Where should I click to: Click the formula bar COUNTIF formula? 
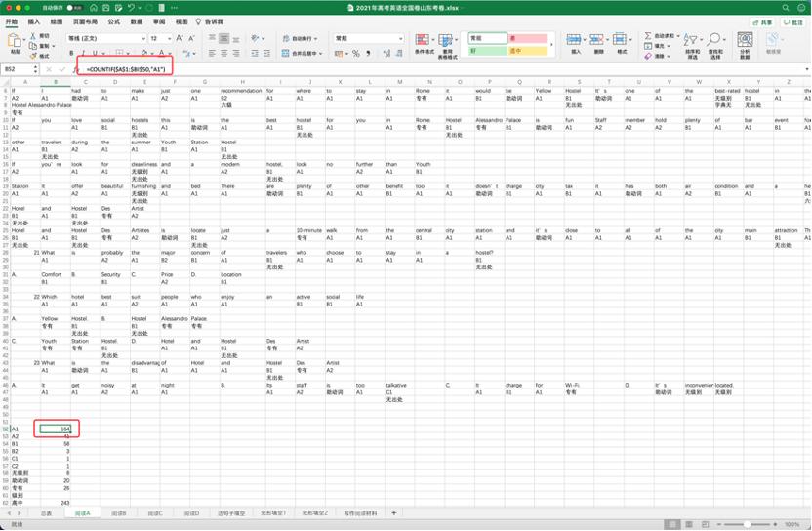coord(125,69)
